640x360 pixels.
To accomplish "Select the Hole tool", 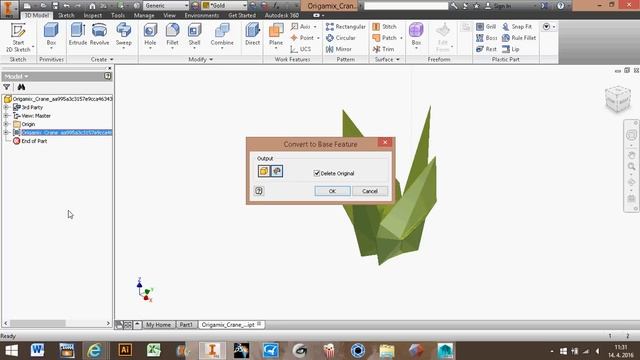I will pyautogui.click(x=150, y=34).
